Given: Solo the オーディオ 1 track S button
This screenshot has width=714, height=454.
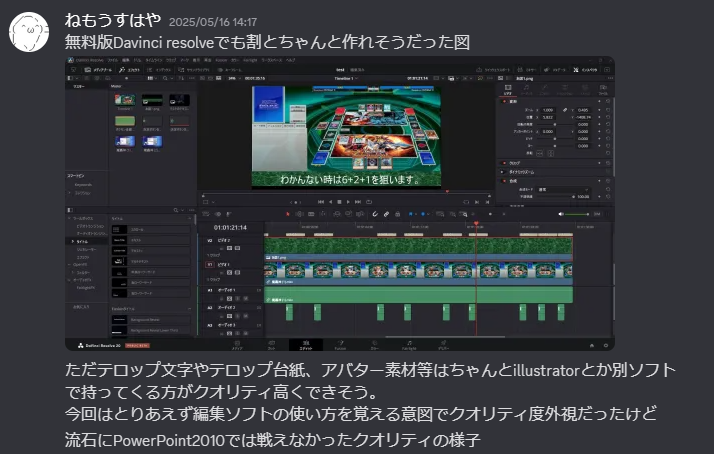Looking at the screenshot, I should 237,298.
